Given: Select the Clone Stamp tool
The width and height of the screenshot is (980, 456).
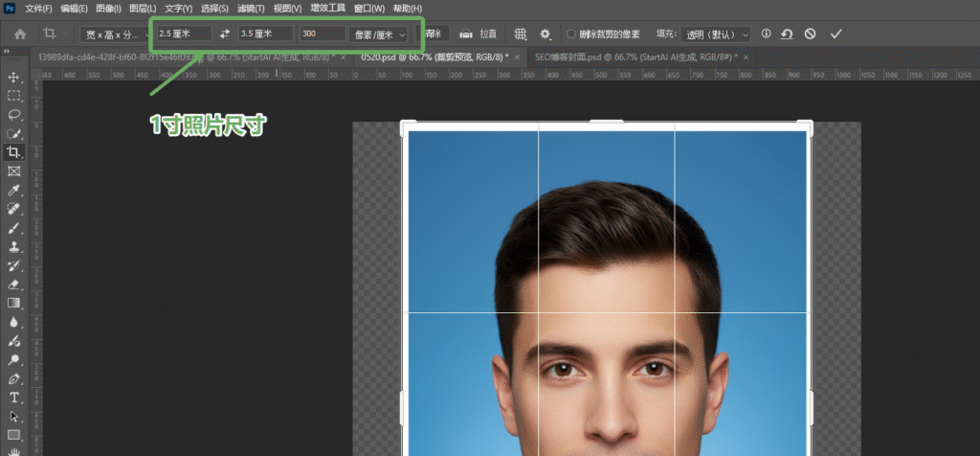Looking at the screenshot, I should tap(13, 246).
